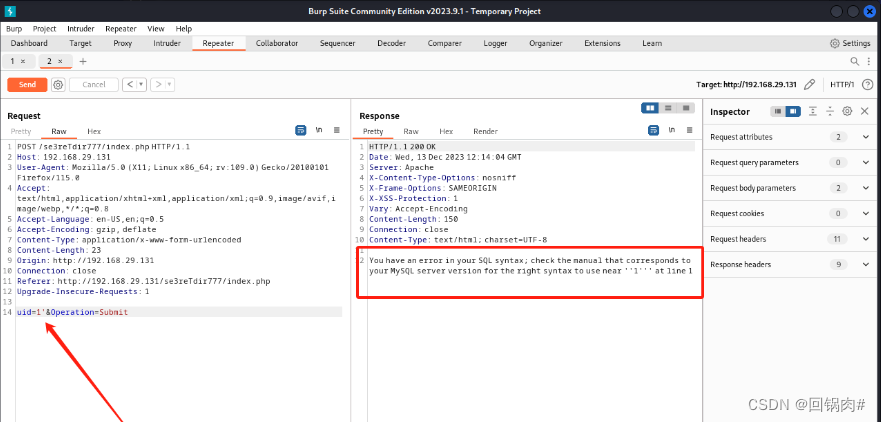Screen dimensions: 881x422
Task: Open the tab row's three-dot options menu
Action: [x=869, y=61]
